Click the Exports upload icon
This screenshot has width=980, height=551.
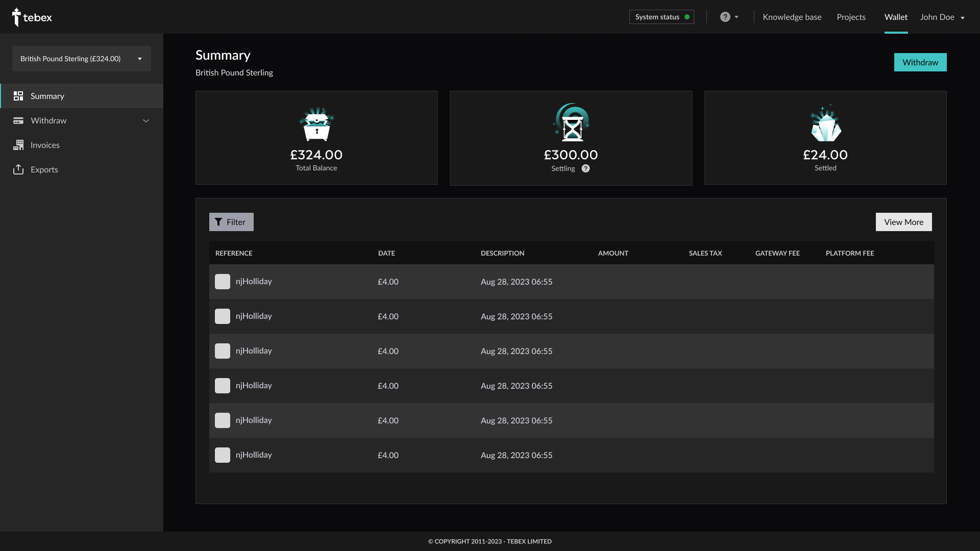click(18, 169)
